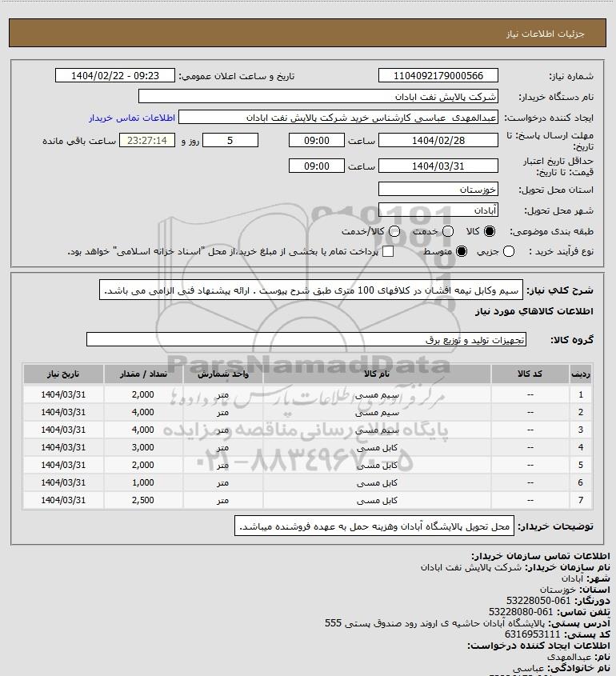Screen dimensions: 616x676
Task: Select row 7 item کابل مسی
Action: [377, 500]
